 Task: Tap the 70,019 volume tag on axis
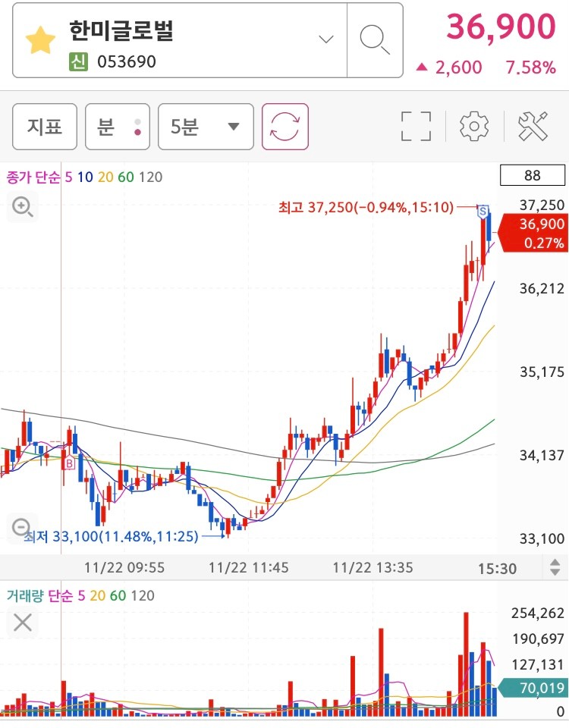[x=534, y=688]
